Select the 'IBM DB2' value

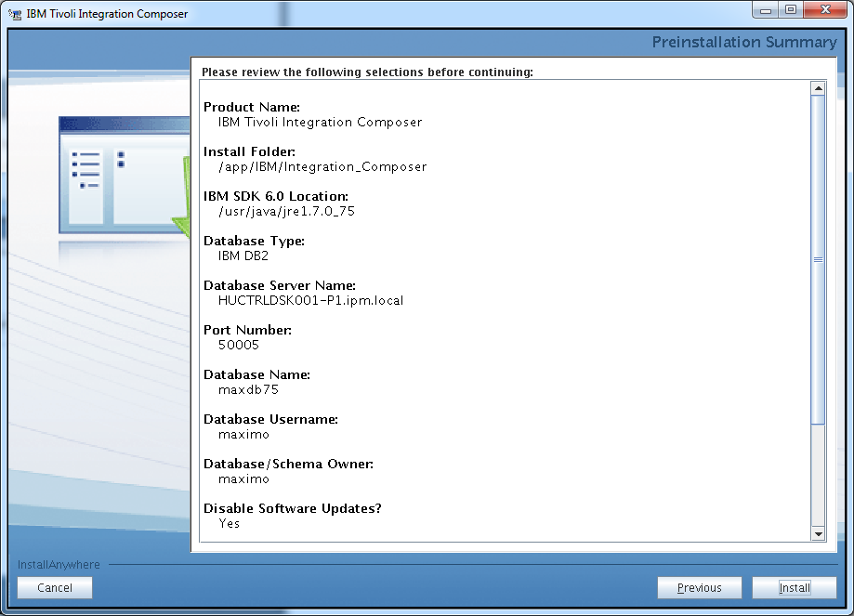point(243,256)
